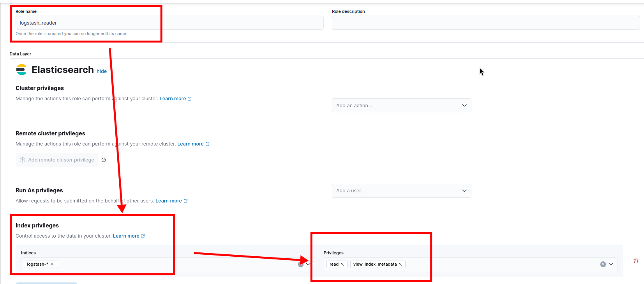Open the remote cluster privilege help icon
644x284 pixels.
(x=104, y=160)
